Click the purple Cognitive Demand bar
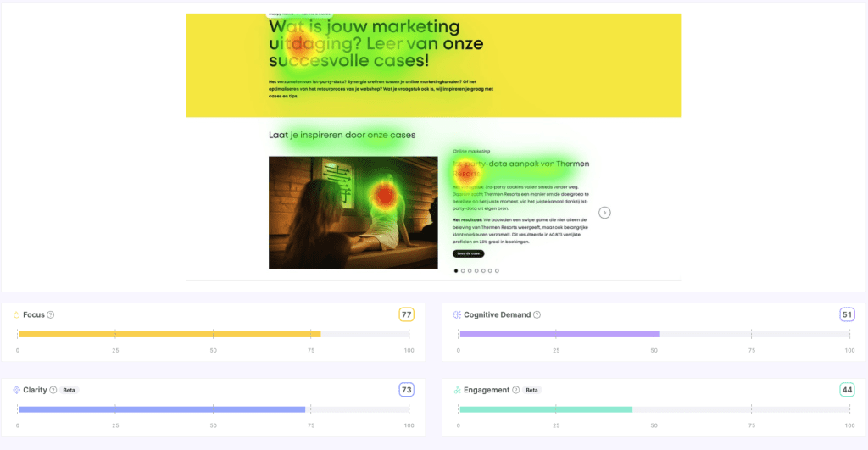Screen dimensions: 868x450 pyautogui.click(x=559, y=334)
